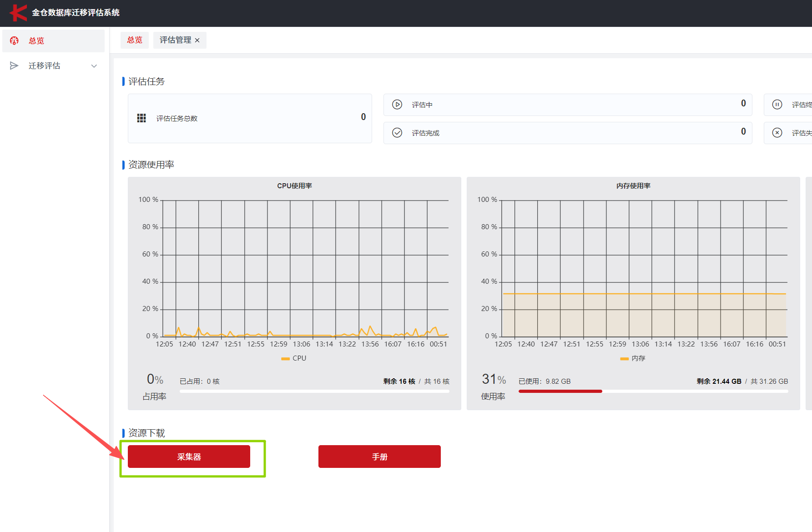Select the 评估中 status label
This screenshot has height=532, width=812.
click(x=422, y=105)
